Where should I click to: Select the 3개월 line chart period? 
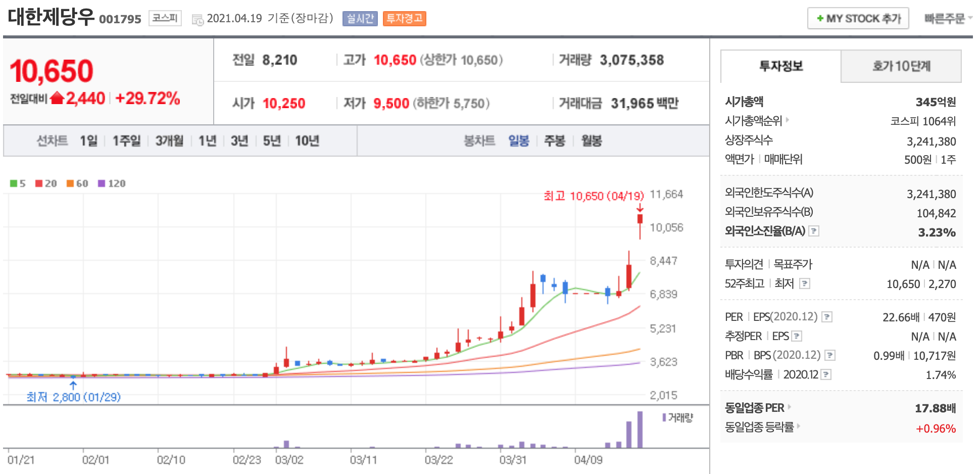(x=169, y=140)
